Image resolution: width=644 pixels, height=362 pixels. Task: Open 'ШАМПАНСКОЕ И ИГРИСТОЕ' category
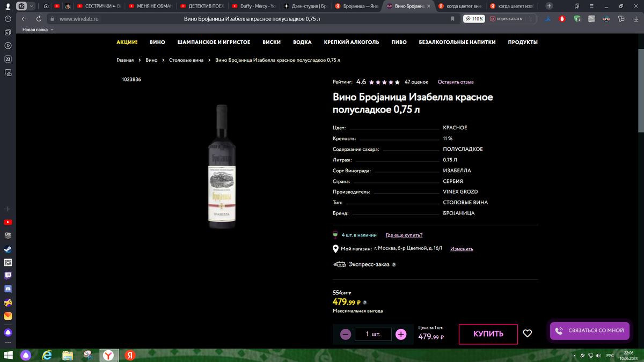pos(214,42)
